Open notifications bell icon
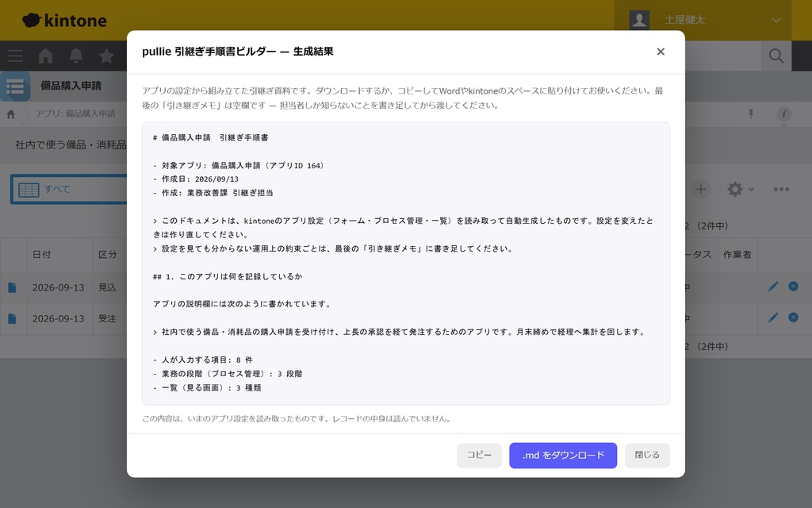812x508 pixels. [x=76, y=56]
